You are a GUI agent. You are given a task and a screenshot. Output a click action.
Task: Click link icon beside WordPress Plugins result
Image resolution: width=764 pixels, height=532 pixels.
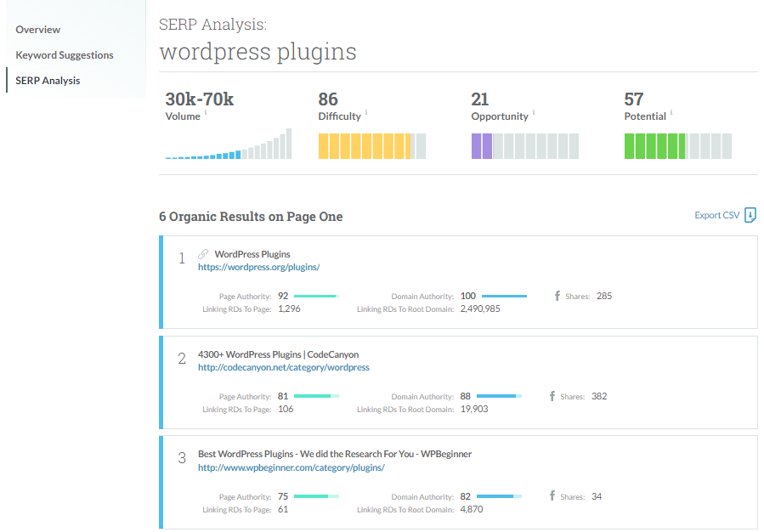(203, 254)
